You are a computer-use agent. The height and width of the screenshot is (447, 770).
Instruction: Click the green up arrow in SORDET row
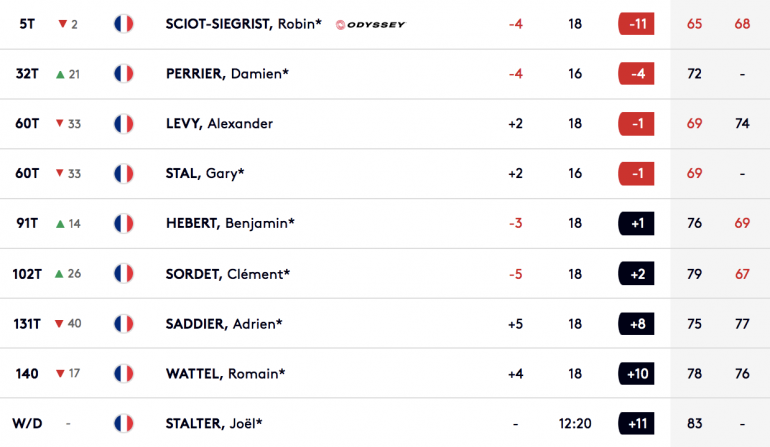(59, 274)
